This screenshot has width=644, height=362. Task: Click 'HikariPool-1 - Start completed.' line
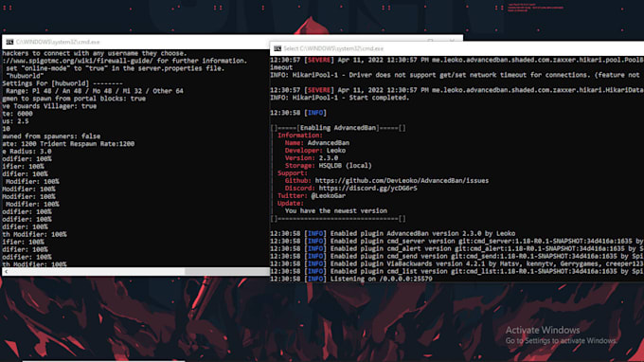(x=340, y=98)
